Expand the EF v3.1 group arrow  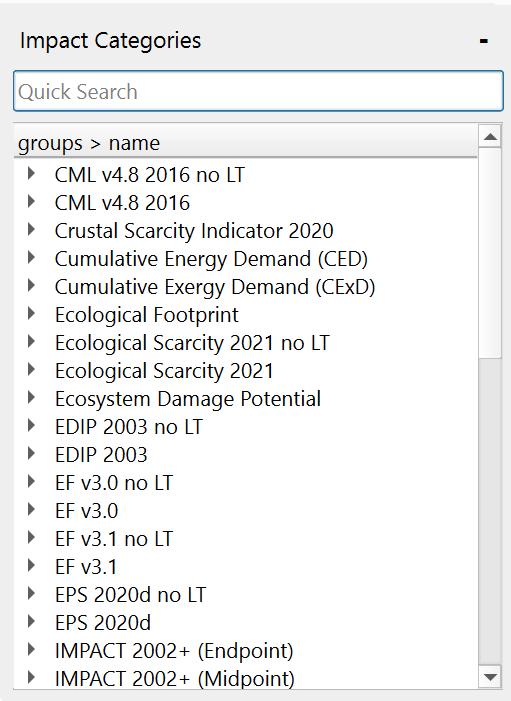(x=31, y=566)
